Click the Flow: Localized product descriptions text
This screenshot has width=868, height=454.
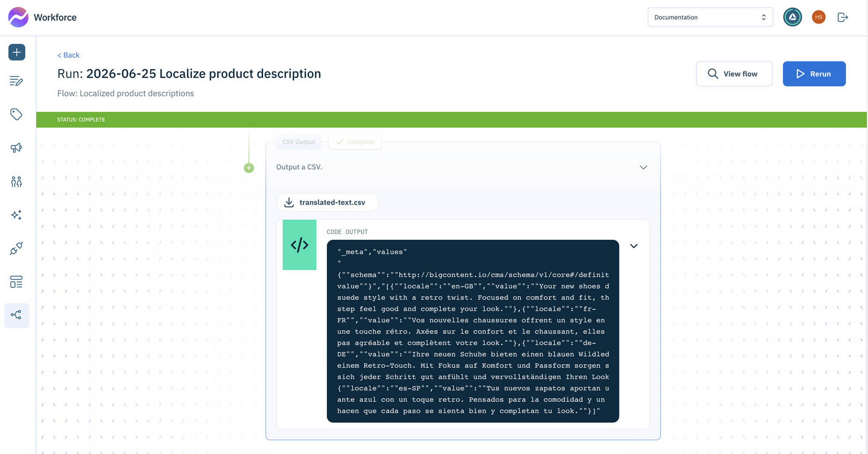tap(126, 93)
